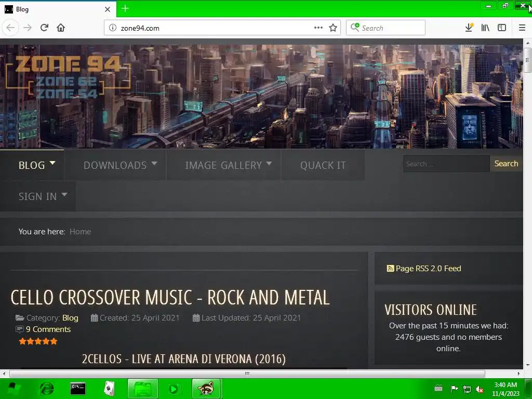Click the vertical scrollbar down arrow
Screen dimensions: 532x399
click(527, 365)
